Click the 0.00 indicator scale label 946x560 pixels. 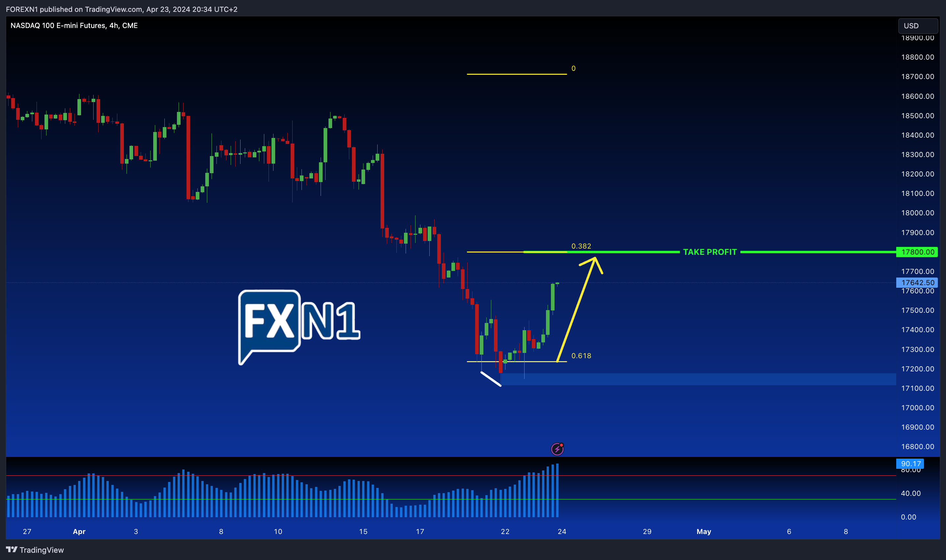click(x=908, y=517)
